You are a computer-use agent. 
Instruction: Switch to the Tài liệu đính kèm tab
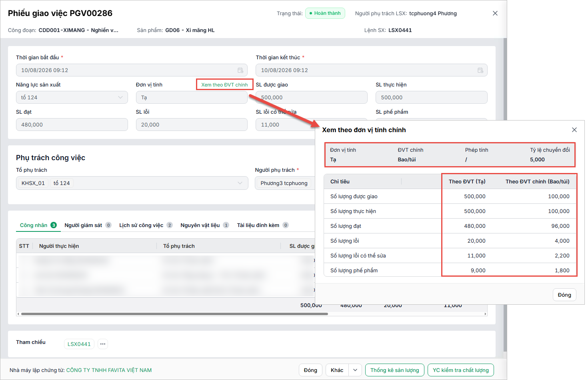[x=262, y=225]
